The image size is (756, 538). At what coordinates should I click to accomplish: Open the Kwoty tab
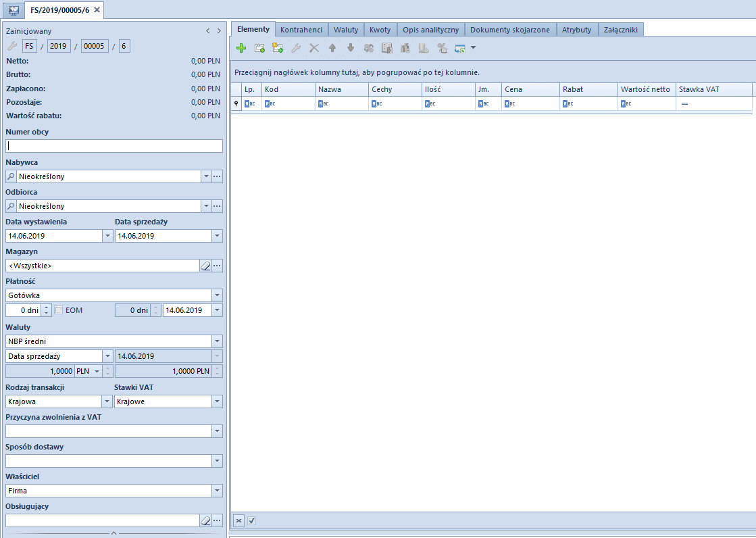(380, 30)
